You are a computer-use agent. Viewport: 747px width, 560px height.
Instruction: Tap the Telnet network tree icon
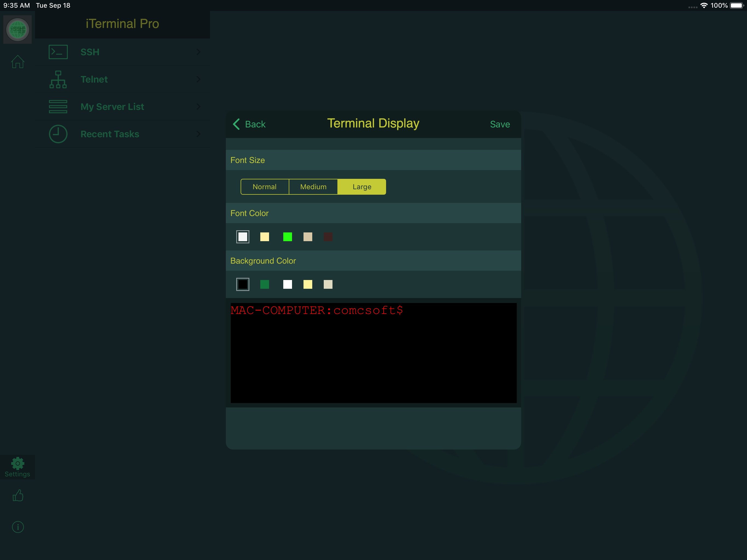[x=58, y=79]
